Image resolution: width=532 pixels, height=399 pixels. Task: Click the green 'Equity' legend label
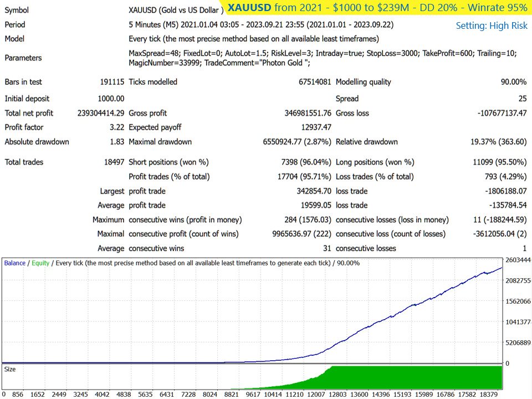[40, 263]
